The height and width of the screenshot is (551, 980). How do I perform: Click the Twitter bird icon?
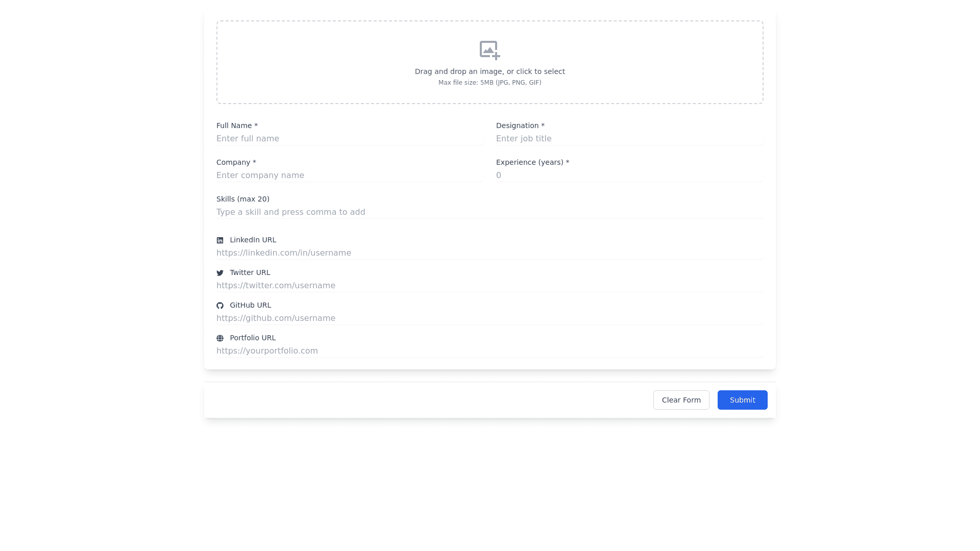(220, 273)
